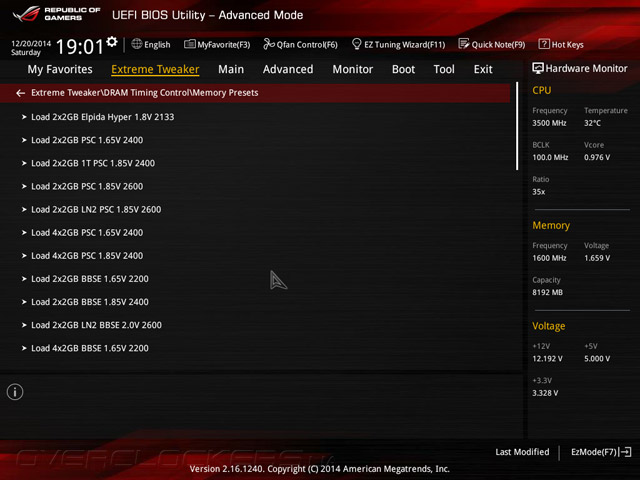This screenshot has width=640, height=480.
Task: Switch to the Main tab
Action: point(231,69)
